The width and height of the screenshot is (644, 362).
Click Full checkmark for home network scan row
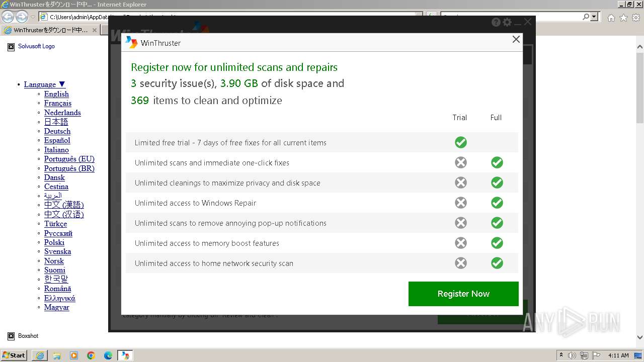pyautogui.click(x=497, y=263)
